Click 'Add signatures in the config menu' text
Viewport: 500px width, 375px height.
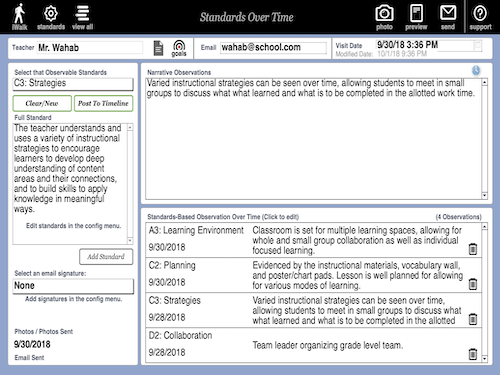pos(74,299)
